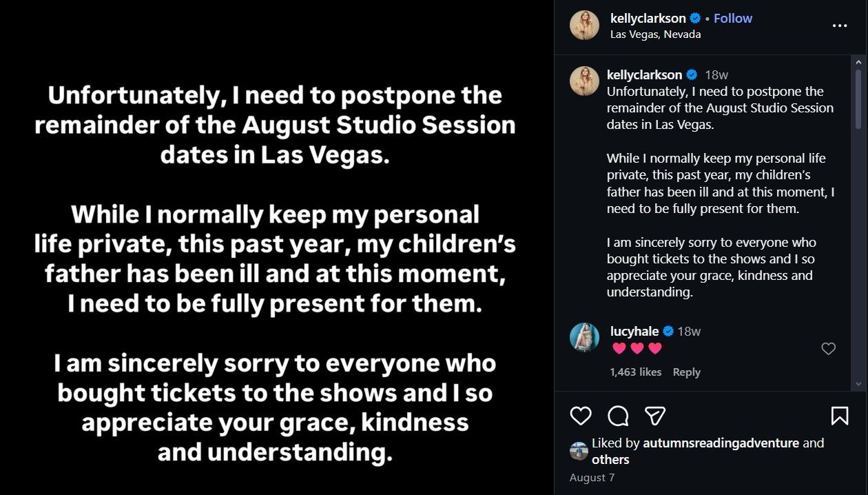Reply to lucyhale's comment
This screenshot has width=868, height=495.
pos(686,372)
